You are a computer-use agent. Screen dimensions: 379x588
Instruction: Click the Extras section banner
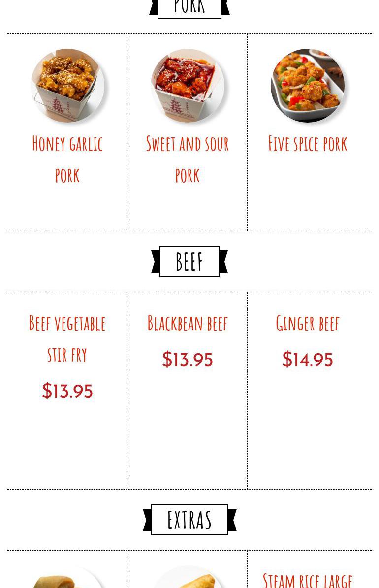189,520
